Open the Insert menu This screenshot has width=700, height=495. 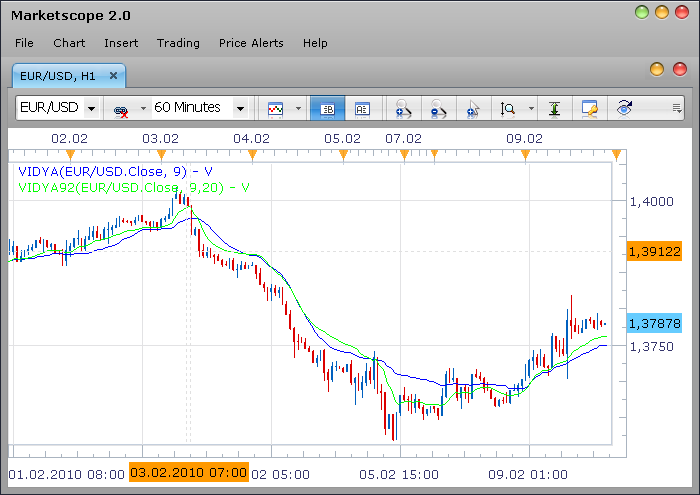click(121, 43)
